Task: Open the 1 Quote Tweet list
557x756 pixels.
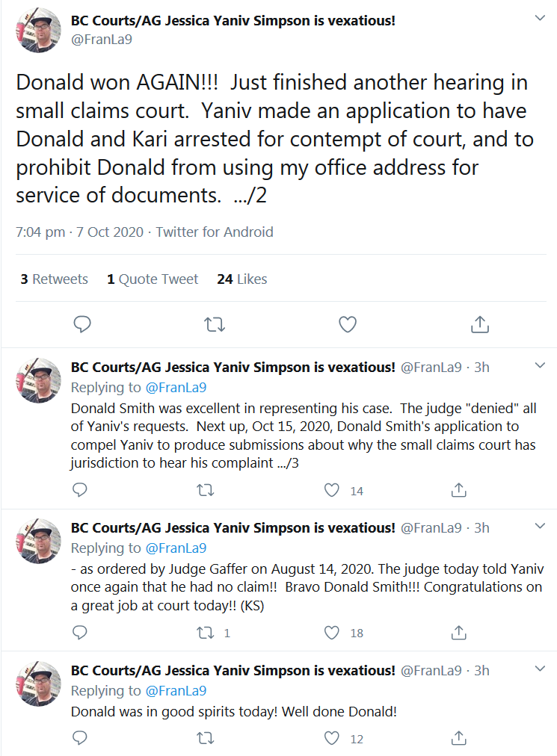Action: [153, 279]
